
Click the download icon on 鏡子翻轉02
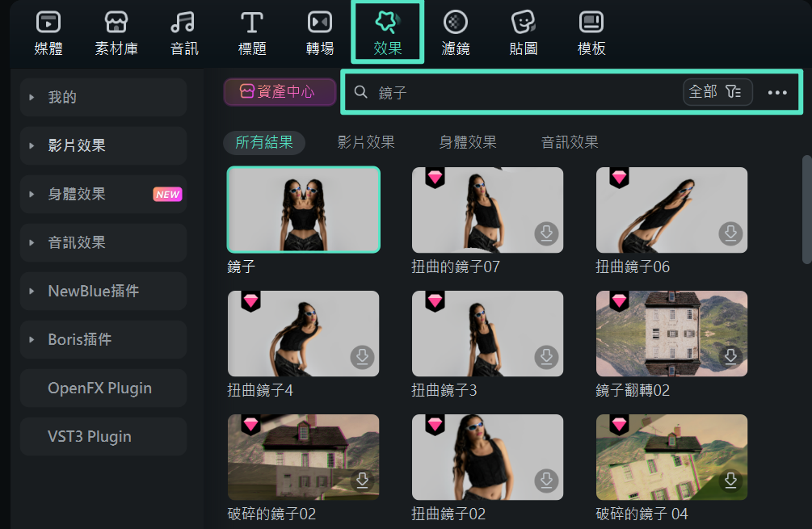point(731,357)
